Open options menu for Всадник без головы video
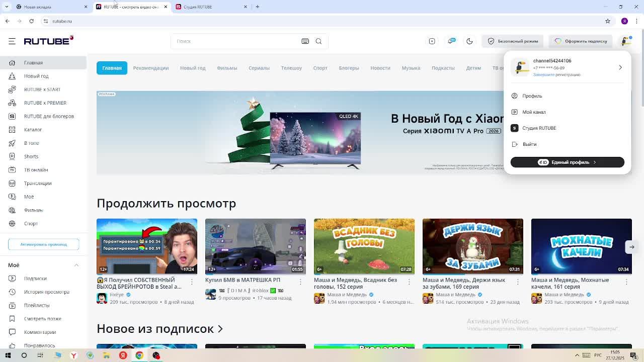The width and height of the screenshot is (644, 362). click(409, 282)
